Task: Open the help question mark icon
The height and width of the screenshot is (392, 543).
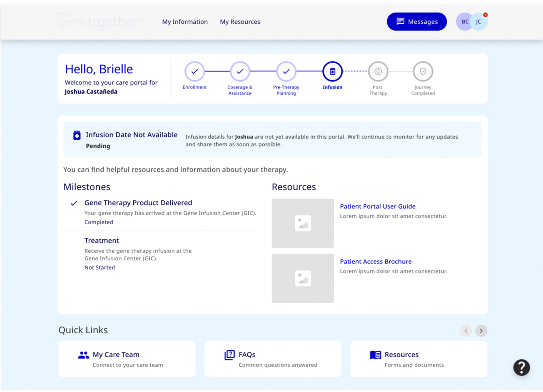Action: 522,368
